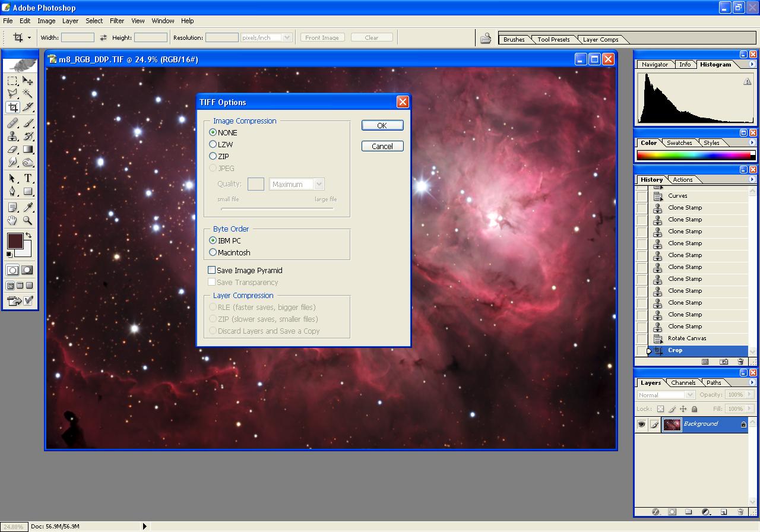The height and width of the screenshot is (532, 760).
Task: Hide the Background layer with eye icon
Action: (x=641, y=424)
